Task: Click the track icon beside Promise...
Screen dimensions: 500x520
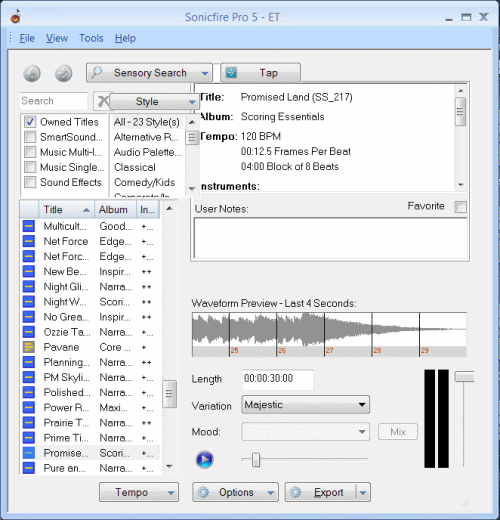Action: tap(29, 453)
